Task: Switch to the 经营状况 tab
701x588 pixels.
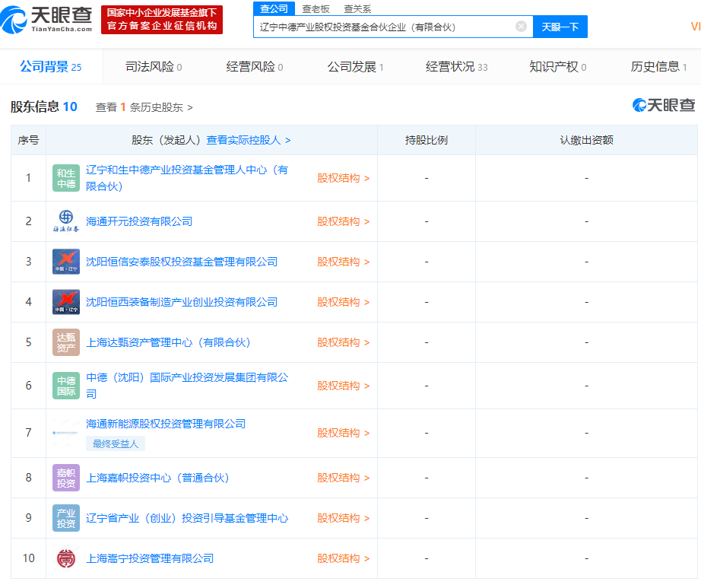Action: (x=456, y=67)
